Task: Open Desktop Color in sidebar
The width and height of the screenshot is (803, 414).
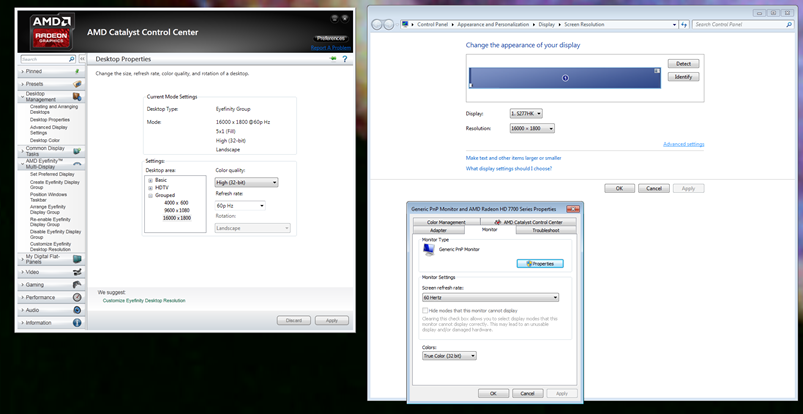Action: pos(45,140)
